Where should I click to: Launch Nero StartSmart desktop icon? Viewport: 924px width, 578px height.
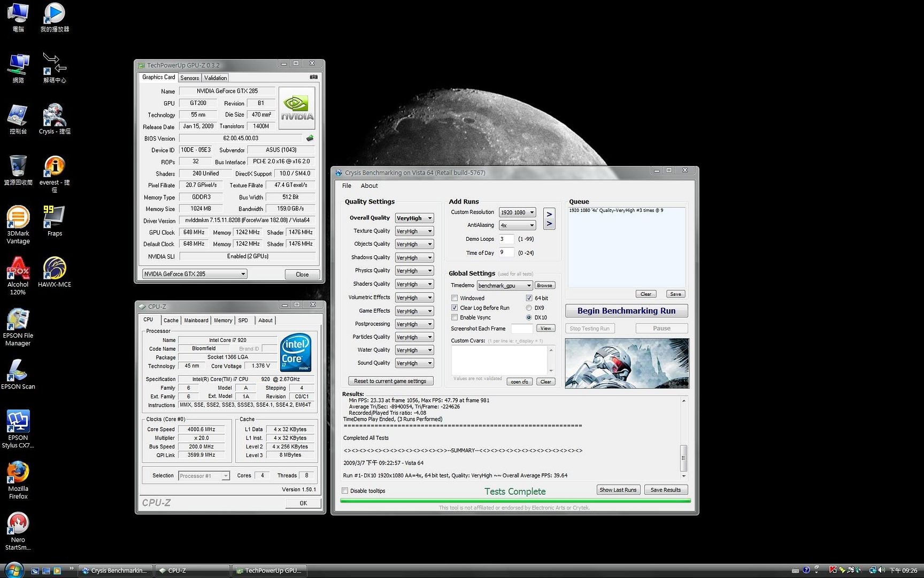coord(18,531)
